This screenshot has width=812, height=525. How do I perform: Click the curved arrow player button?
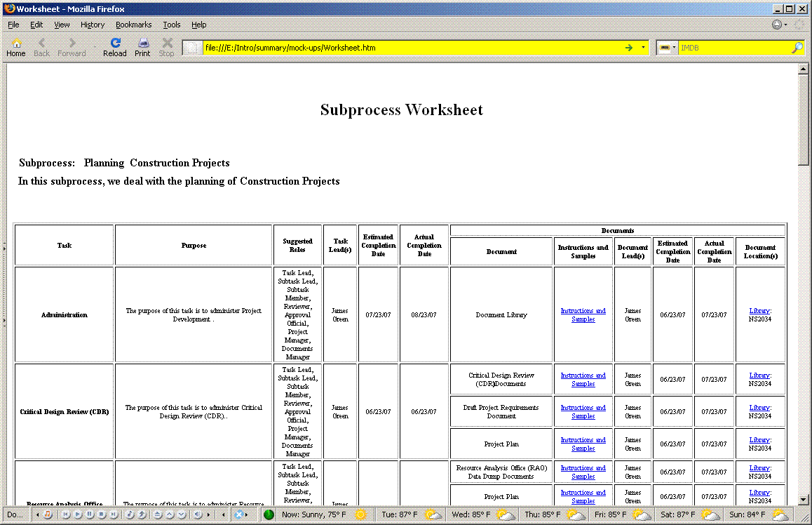pos(142,514)
